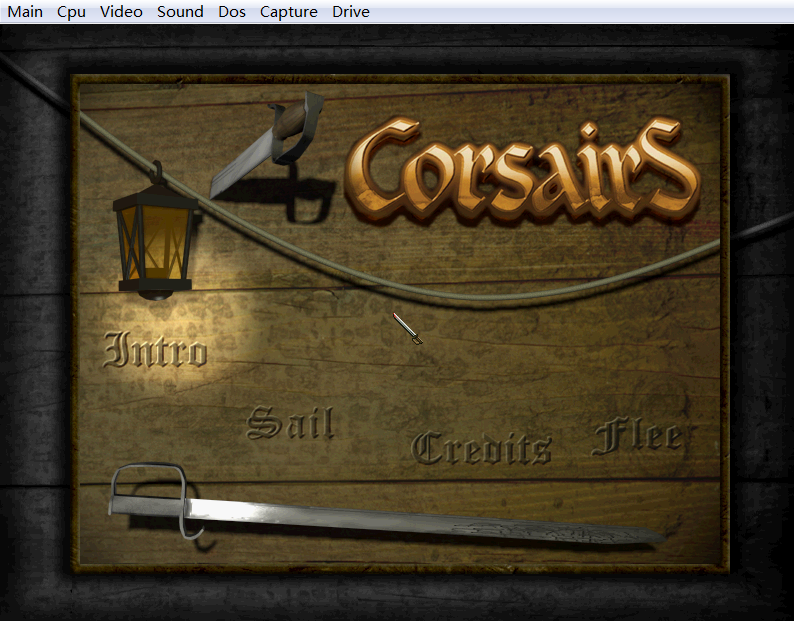The height and width of the screenshot is (621, 794).
Task: Open the Main menu
Action: point(25,12)
